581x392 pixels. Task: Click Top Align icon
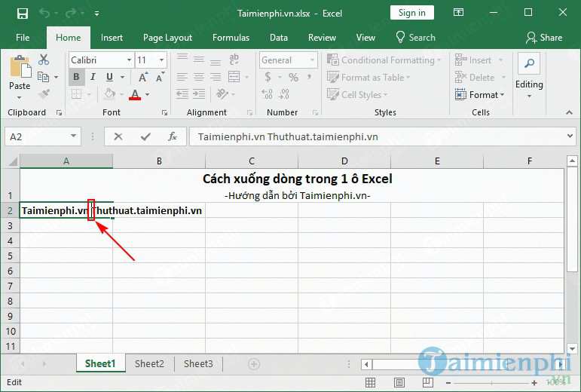pos(182,57)
